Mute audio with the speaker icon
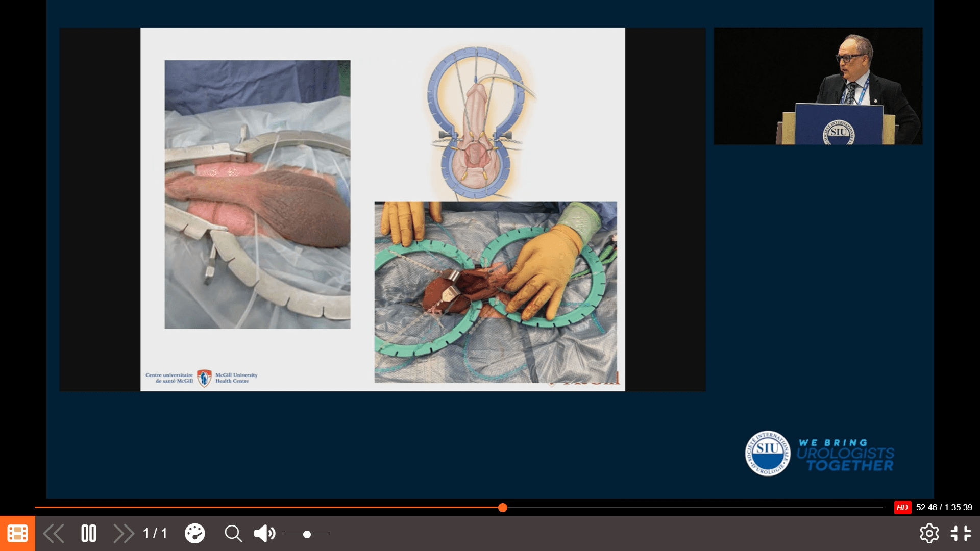This screenshot has height=551, width=980. 264,534
